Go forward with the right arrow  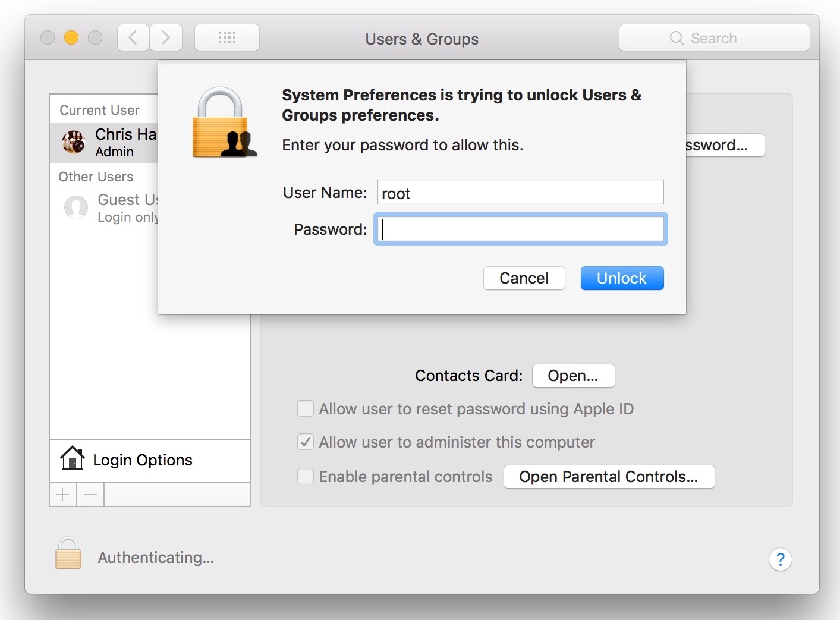(166, 38)
